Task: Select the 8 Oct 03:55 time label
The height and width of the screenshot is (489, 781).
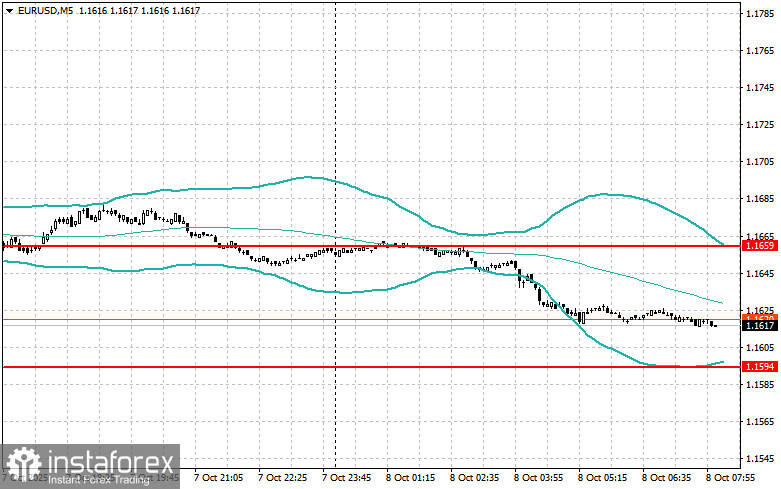Action: (x=538, y=478)
